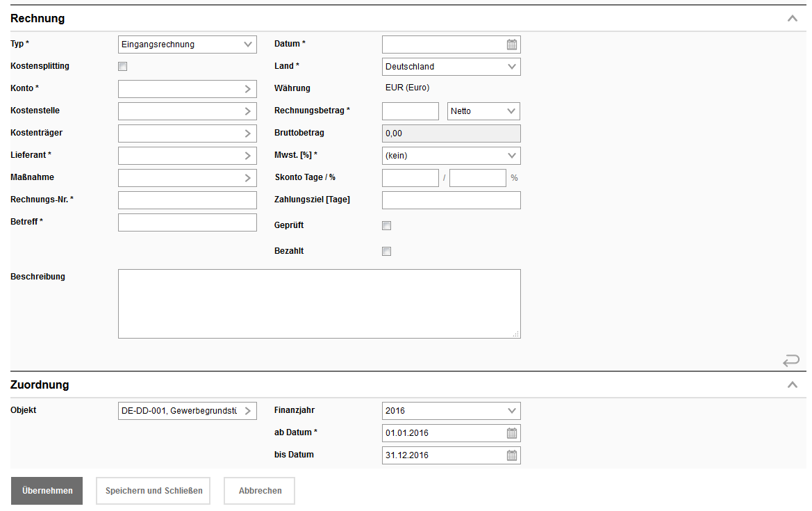Focus the Beschreibung text area
The image size is (812, 511).
click(319, 304)
